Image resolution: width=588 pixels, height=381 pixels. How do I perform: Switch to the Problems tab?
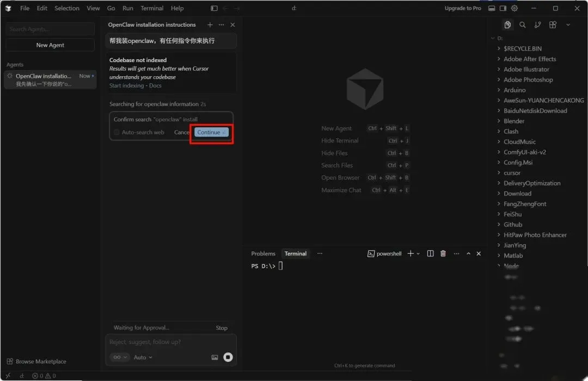[x=264, y=254]
